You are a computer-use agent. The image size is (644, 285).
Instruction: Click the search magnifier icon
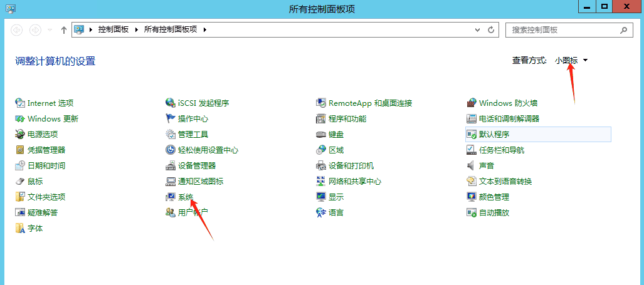tap(624, 30)
